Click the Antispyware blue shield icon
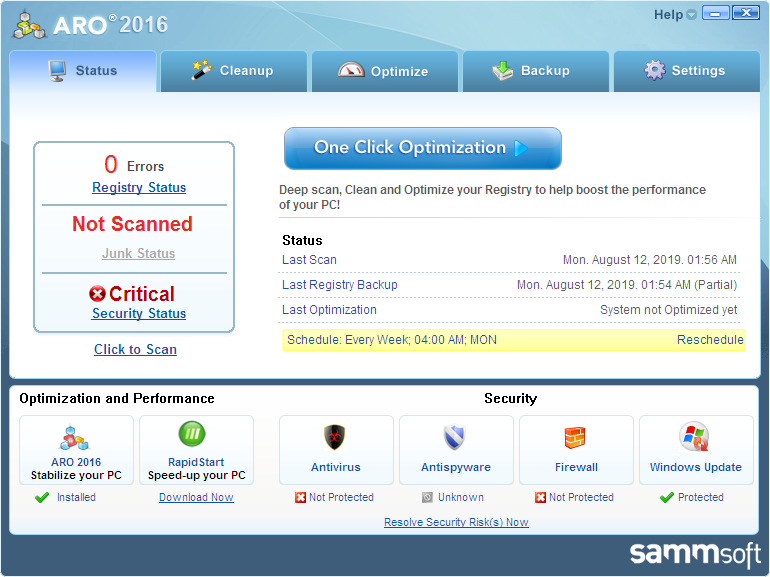770x577 pixels. click(x=455, y=437)
